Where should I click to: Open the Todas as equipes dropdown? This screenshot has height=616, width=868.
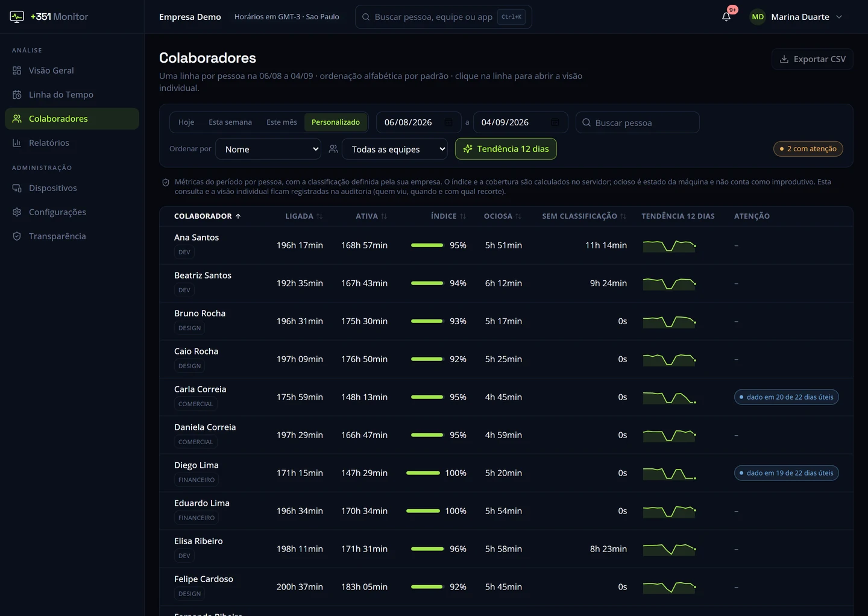coord(395,149)
